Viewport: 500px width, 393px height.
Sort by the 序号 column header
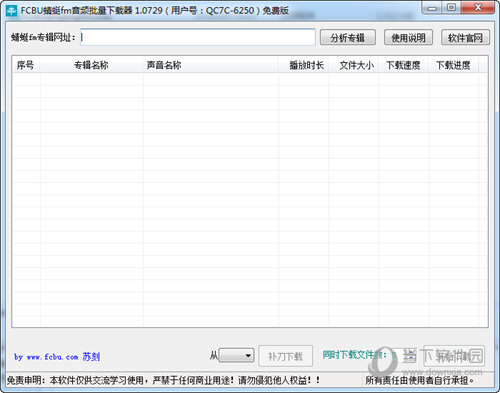point(26,65)
